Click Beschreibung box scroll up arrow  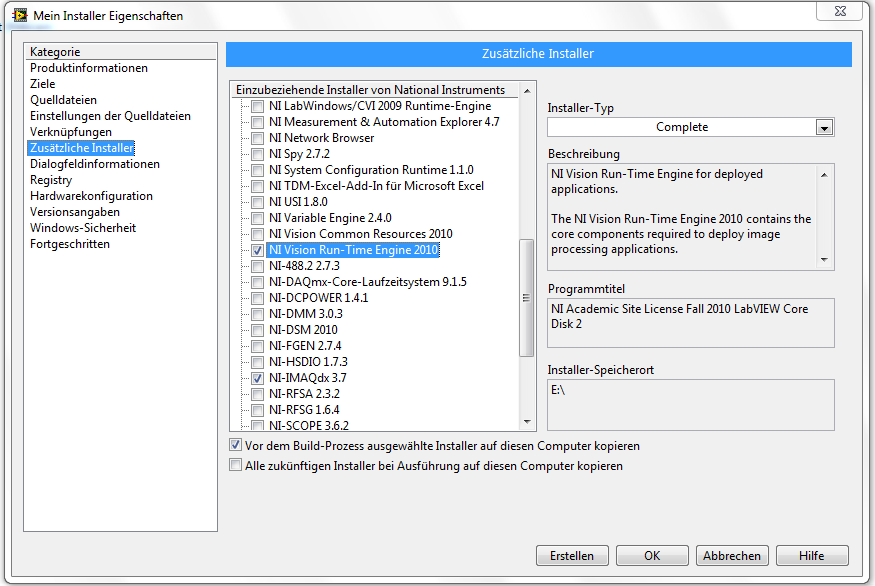tap(824, 175)
